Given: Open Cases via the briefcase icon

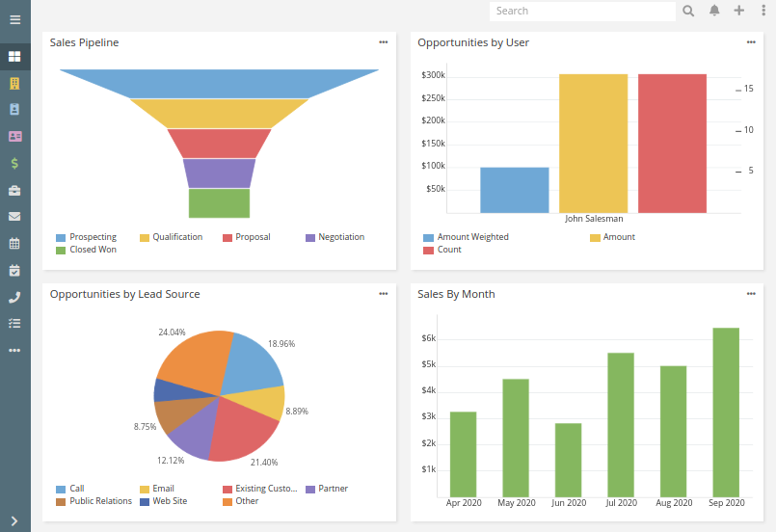Looking at the screenshot, I should (14, 190).
